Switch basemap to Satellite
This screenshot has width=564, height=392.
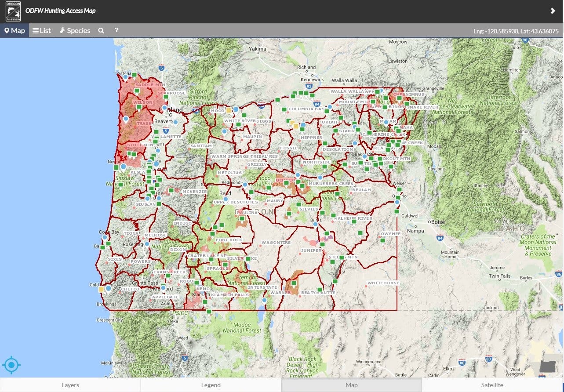point(492,385)
